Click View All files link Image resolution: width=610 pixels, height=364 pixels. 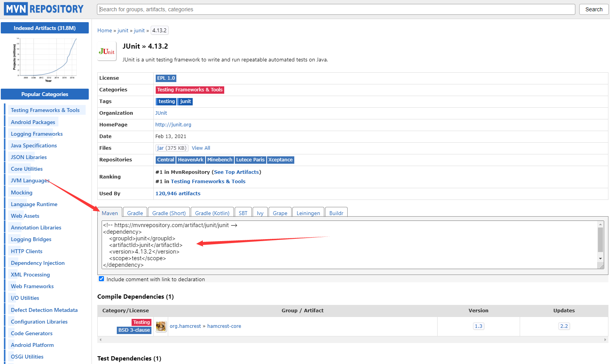coord(201,148)
